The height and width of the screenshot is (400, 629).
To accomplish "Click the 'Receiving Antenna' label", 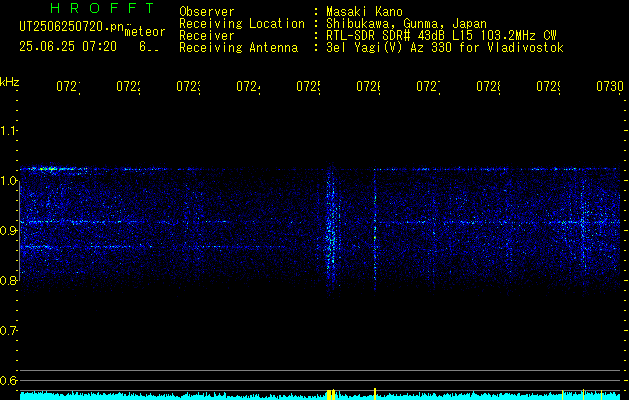I will click(239, 48).
